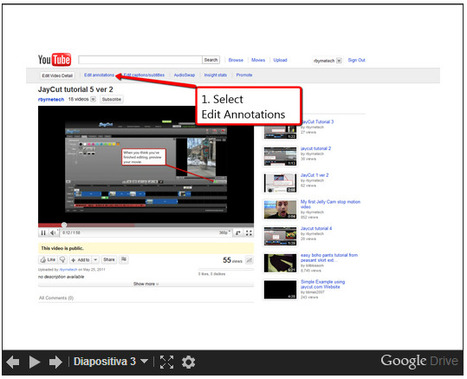Click the expand player size icon
This screenshot has height=379, width=467.
point(238,233)
